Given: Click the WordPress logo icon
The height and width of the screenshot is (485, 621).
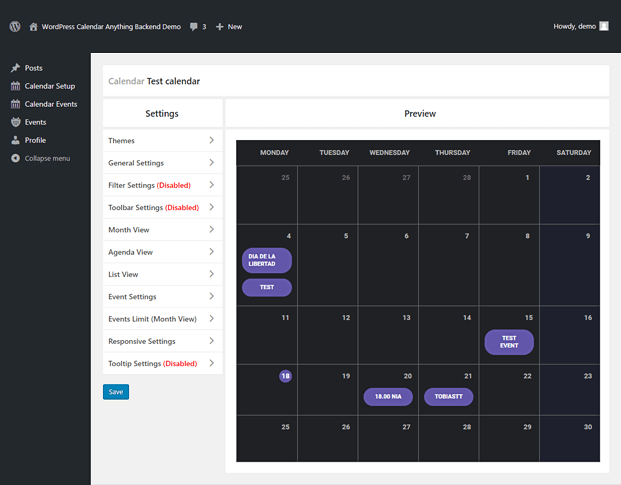Looking at the screenshot, I should (x=15, y=27).
